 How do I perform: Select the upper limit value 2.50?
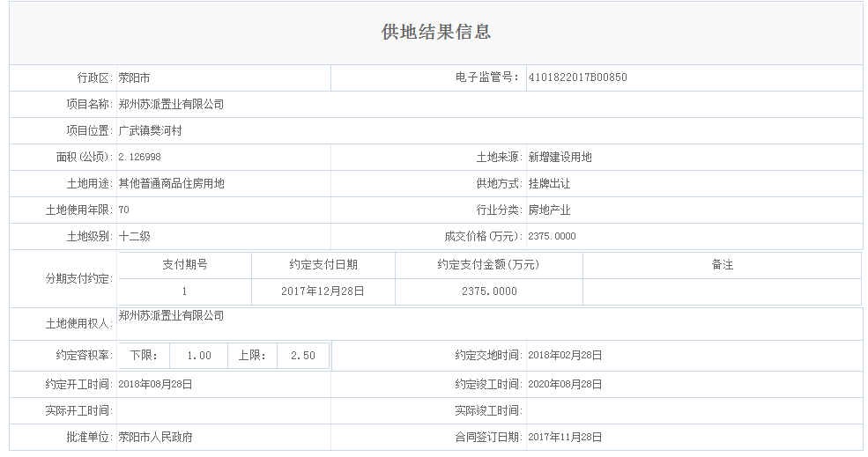[x=303, y=356]
